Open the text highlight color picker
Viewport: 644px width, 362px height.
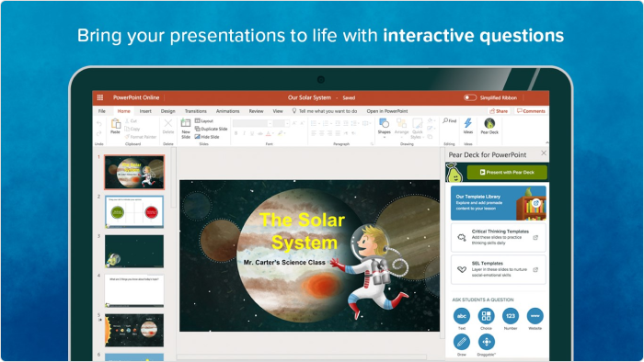(281, 133)
